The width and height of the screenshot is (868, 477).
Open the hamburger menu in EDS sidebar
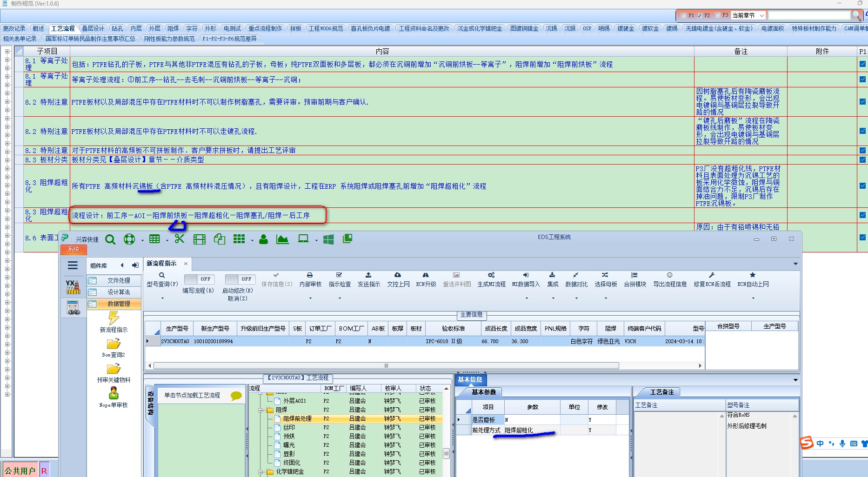pos(73,265)
